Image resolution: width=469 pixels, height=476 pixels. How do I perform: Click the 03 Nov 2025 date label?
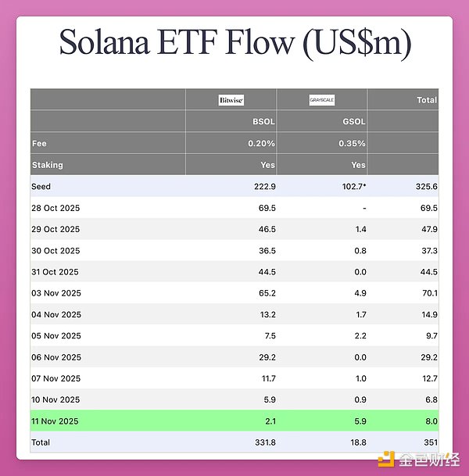click(x=56, y=294)
